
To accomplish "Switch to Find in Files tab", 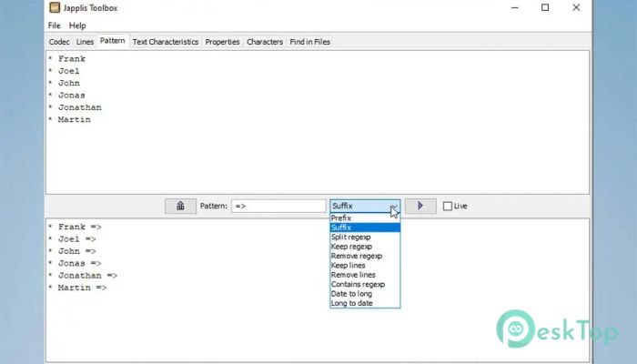I will [310, 42].
